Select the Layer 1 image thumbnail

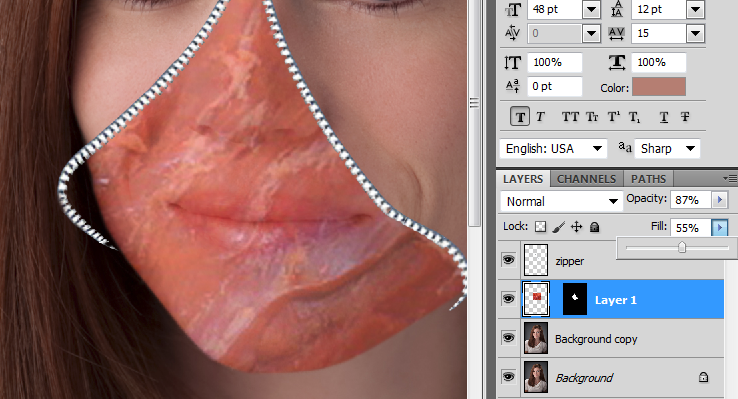(x=536, y=299)
